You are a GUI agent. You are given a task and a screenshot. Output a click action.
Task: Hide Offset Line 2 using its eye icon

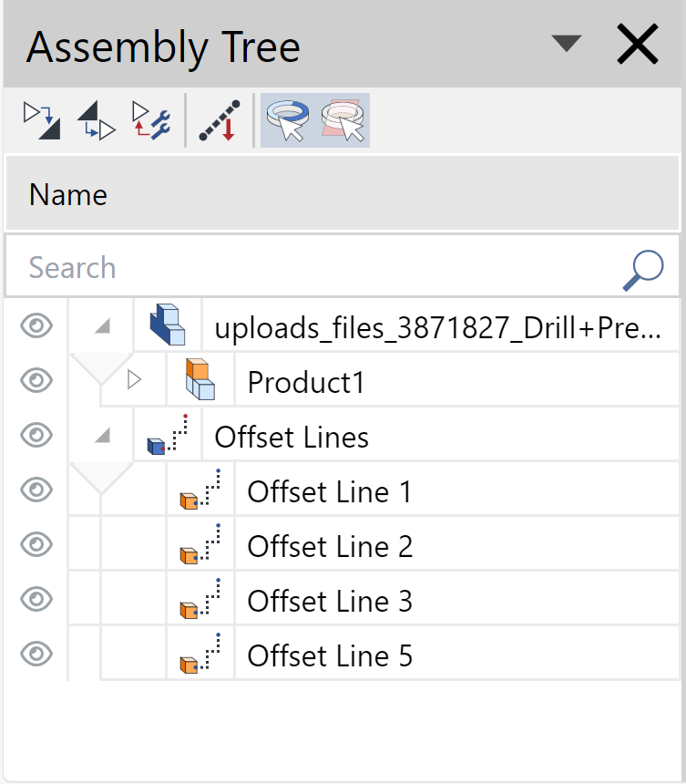click(36, 544)
